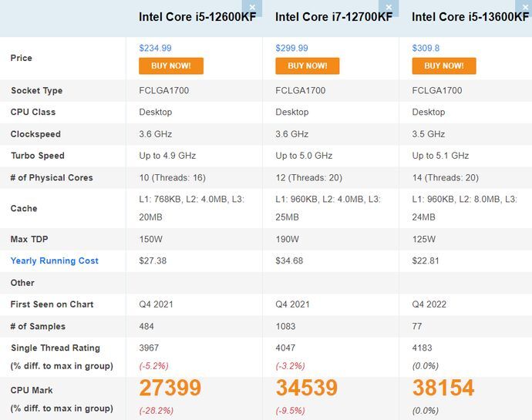Click Buy Now for i5-13600KF
Screen dimensions: 532x420
(444, 66)
